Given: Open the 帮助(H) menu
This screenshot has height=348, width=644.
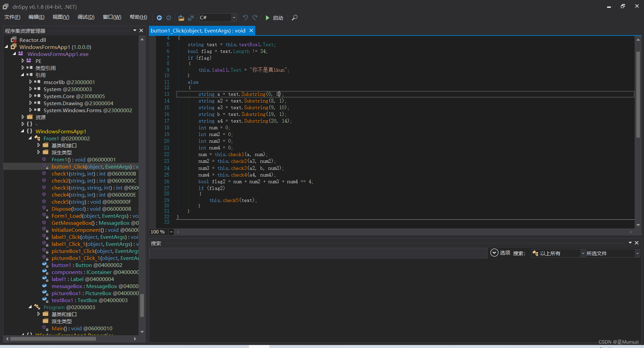Looking at the screenshot, I should 138,17.
